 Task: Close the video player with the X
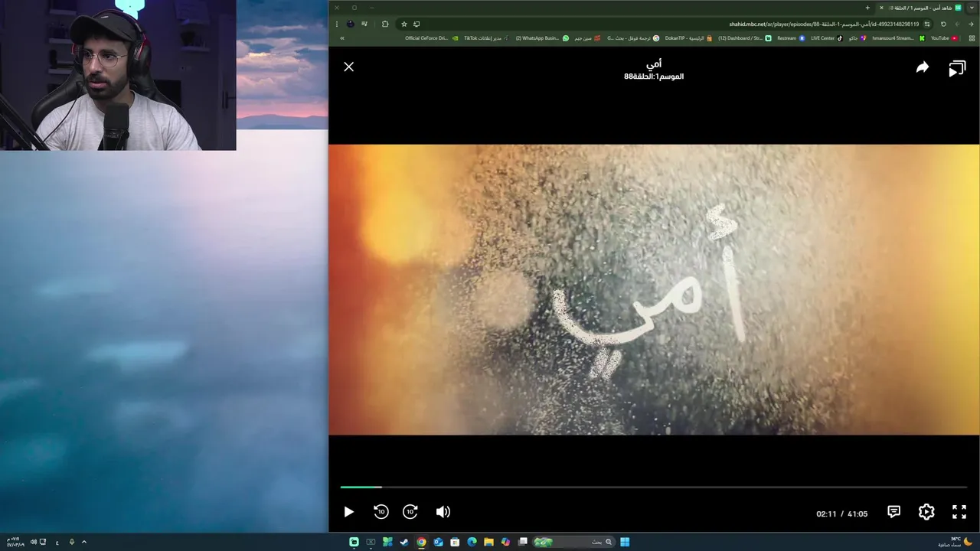348,67
